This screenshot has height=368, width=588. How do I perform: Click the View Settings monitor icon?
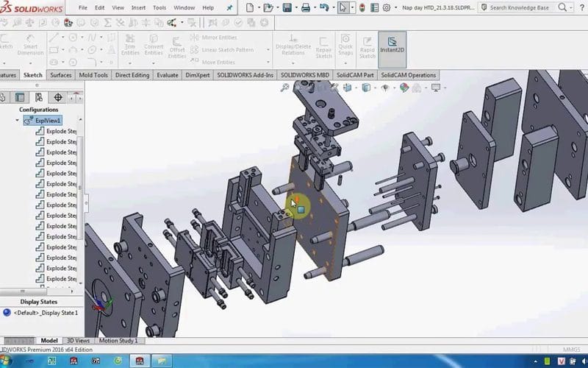(x=436, y=88)
